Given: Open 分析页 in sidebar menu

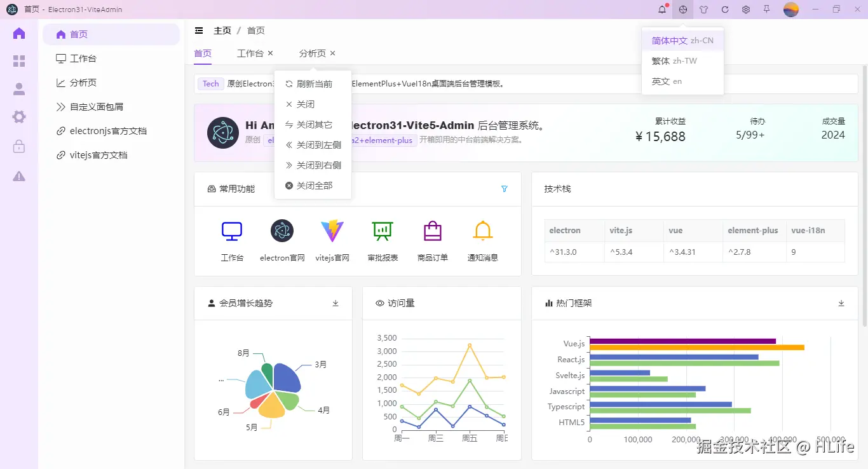Looking at the screenshot, I should pos(111,83).
